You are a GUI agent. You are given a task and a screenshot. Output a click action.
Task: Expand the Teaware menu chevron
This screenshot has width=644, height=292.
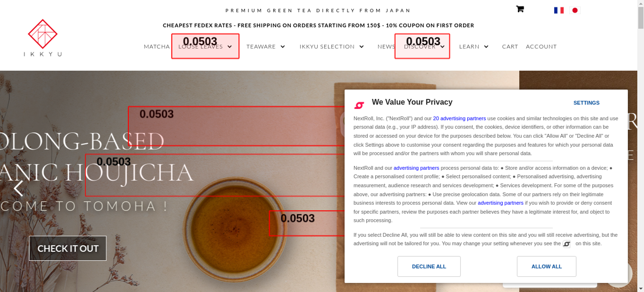[x=283, y=47]
